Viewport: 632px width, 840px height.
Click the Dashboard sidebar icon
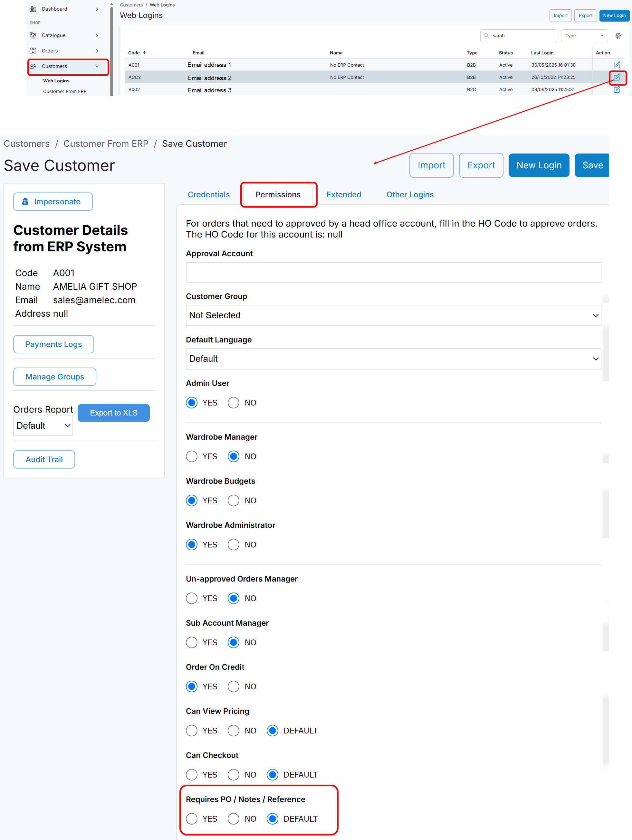[33, 9]
